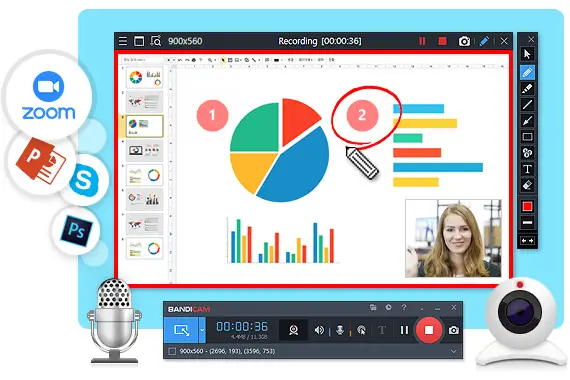The height and width of the screenshot is (380, 570).
Task: Select the highlighted pie chart slide thumbnail
Action: click(144, 126)
